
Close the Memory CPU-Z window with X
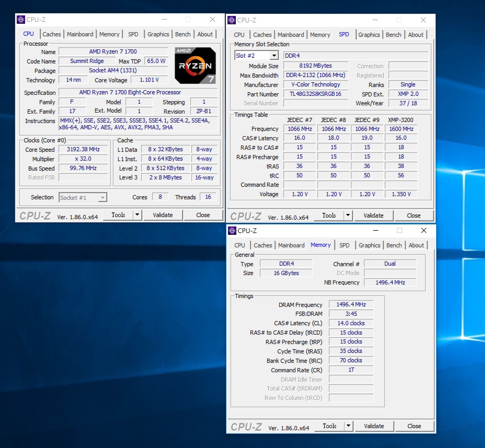[x=424, y=230]
